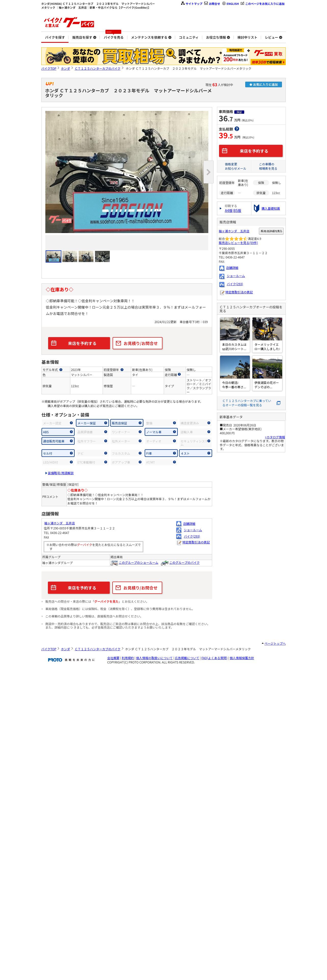Click バイクTOP in the top breadcrumb
This screenshot has height=980, width=327.
pyautogui.click(x=49, y=68)
